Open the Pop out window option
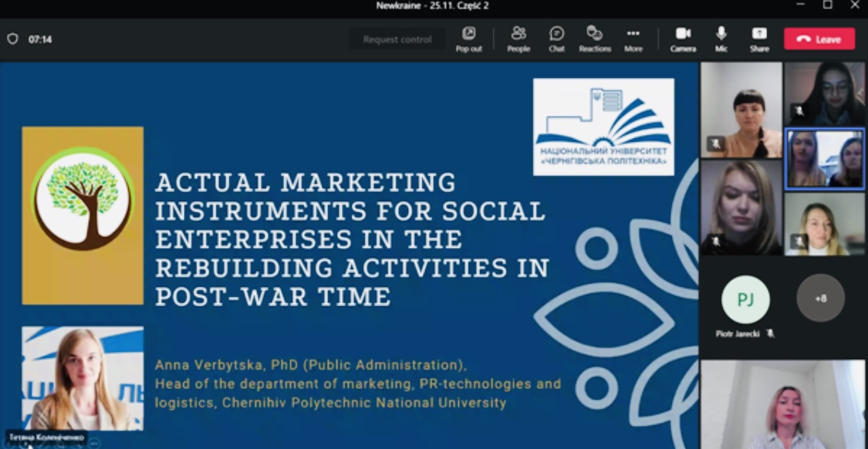This screenshot has width=868, height=449. (468, 39)
